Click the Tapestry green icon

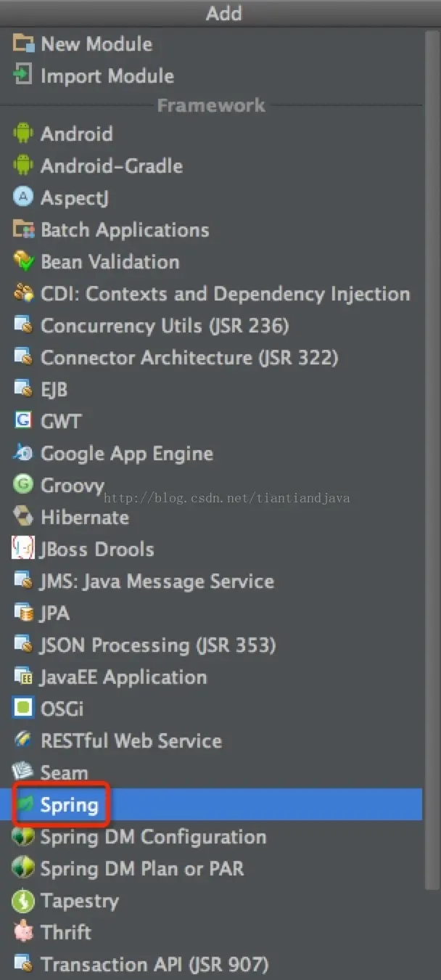(x=23, y=900)
